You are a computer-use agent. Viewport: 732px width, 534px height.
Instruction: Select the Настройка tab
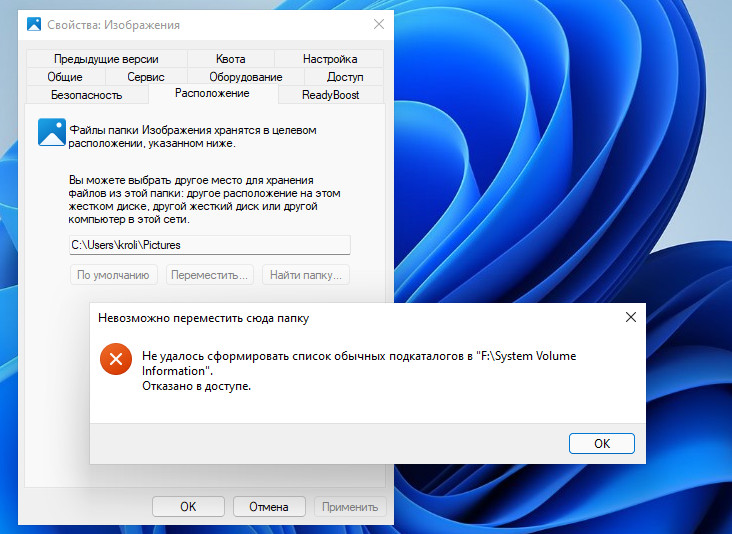[x=329, y=59]
